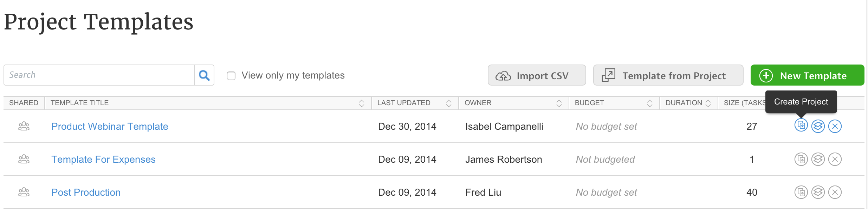Click the magnifier search button
The height and width of the screenshot is (209, 868).
point(204,75)
